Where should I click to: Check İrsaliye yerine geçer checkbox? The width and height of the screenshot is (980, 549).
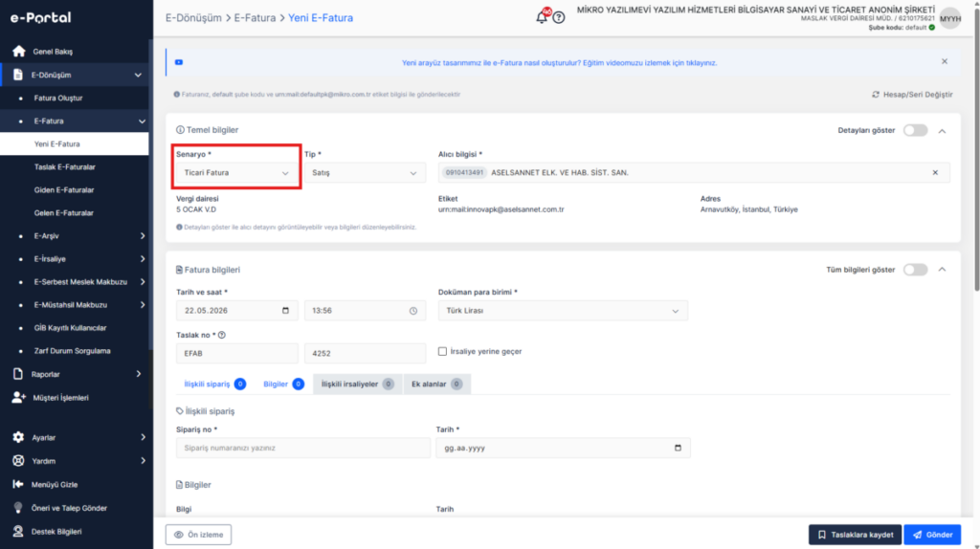[x=442, y=351]
